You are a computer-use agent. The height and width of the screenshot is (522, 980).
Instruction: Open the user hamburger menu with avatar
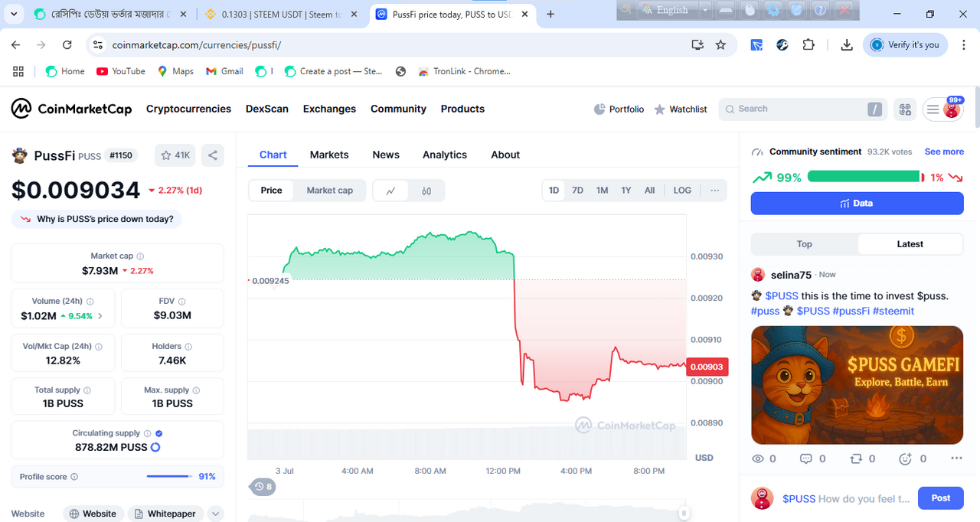click(x=942, y=109)
